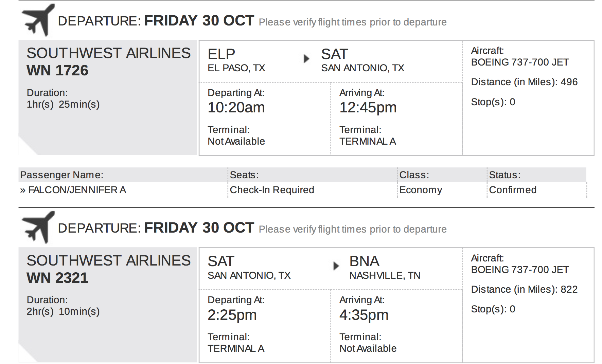The image size is (602, 364).
Task: Click the NASHVILLE, TN destination label
Action: [385, 275]
